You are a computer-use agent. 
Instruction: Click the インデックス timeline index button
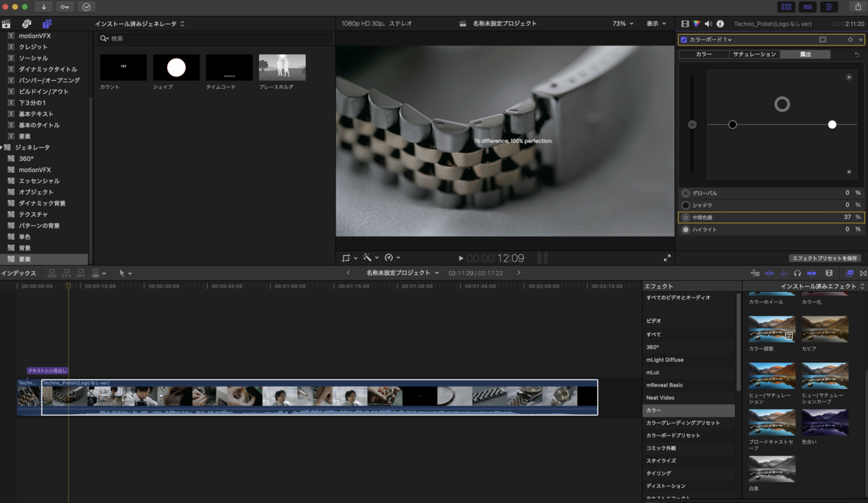click(x=18, y=273)
